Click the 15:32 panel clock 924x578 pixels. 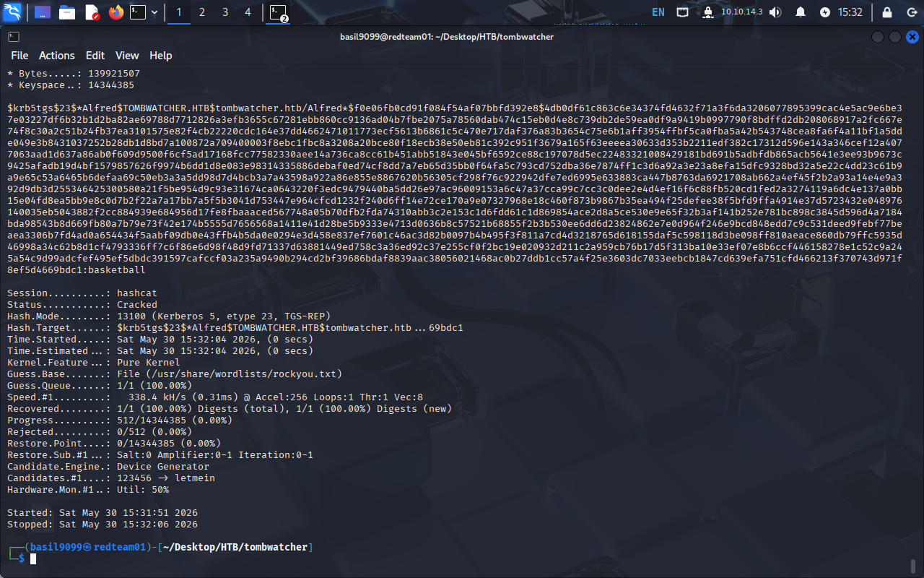(x=850, y=12)
